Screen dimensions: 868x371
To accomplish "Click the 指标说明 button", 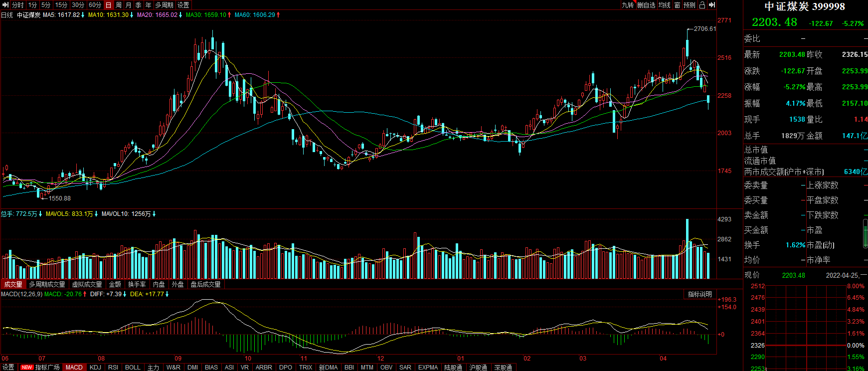I will (x=700, y=294).
